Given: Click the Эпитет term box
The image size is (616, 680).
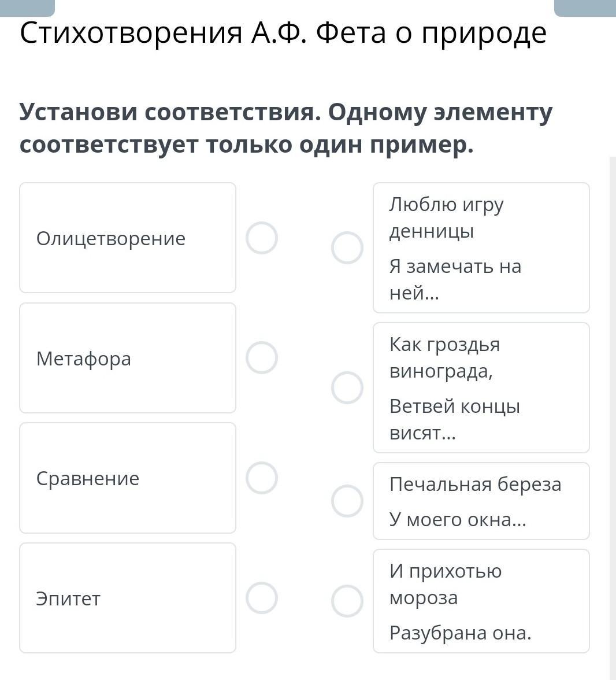Looking at the screenshot, I should 128,598.
